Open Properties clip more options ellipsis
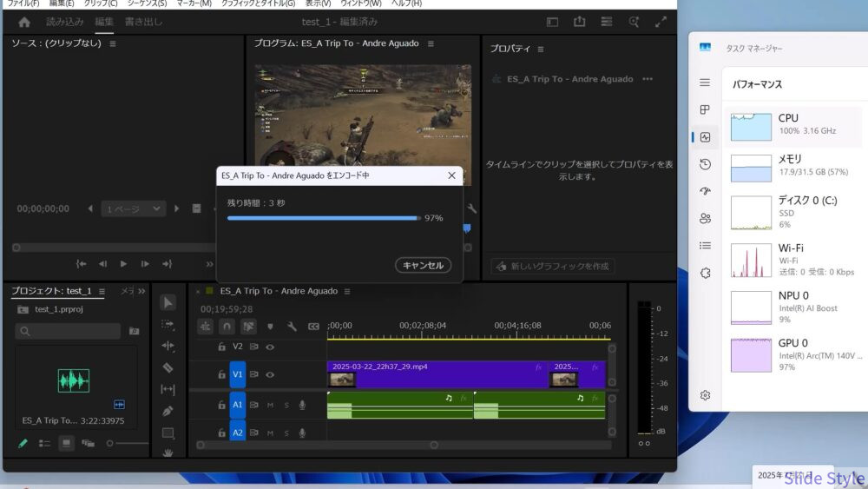 [x=648, y=79]
